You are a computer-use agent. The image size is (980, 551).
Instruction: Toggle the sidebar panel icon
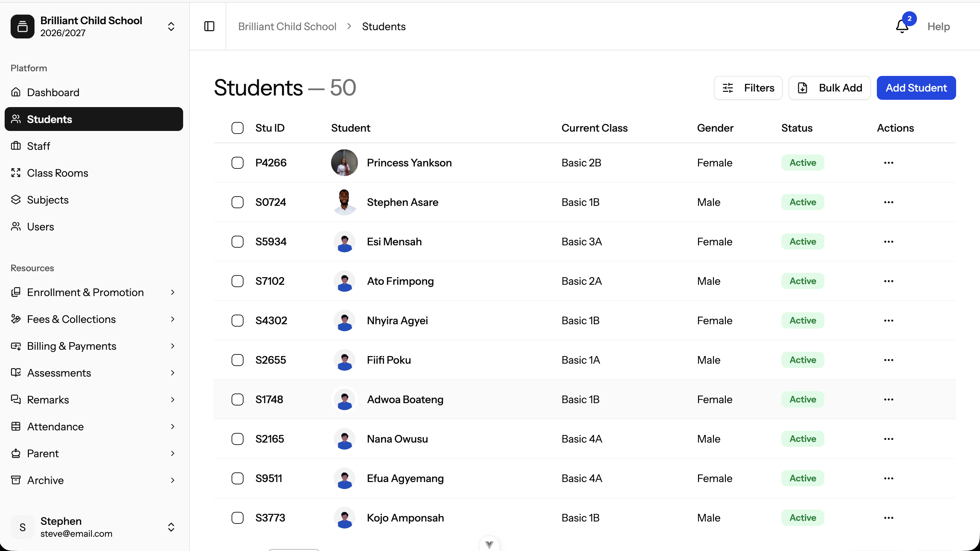[x=209, y=26]
